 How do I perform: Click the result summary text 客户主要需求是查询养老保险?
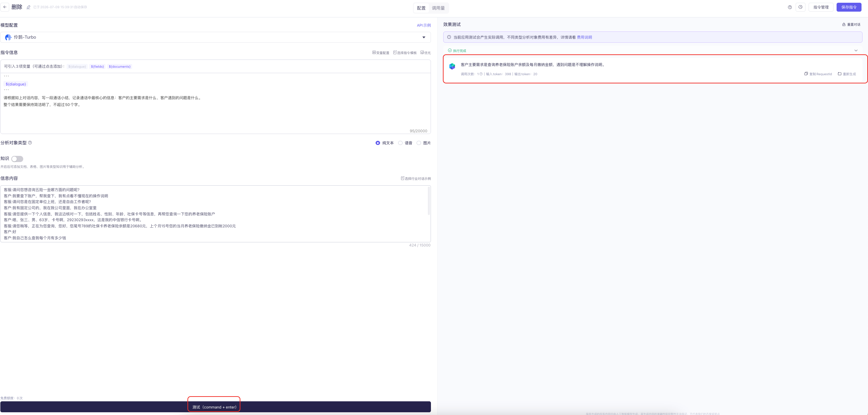pos(533,65)
